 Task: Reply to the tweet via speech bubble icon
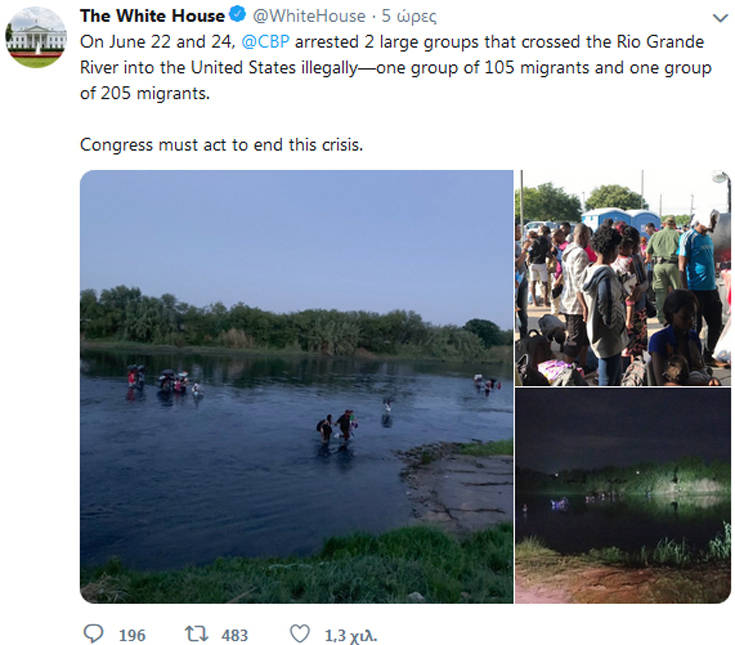pyautogui.click(x=94, y=634)
